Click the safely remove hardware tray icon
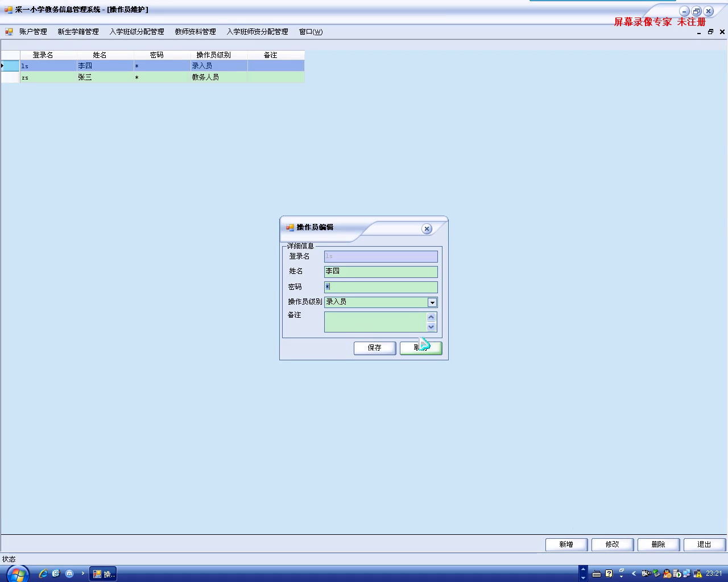 [656, 573]
